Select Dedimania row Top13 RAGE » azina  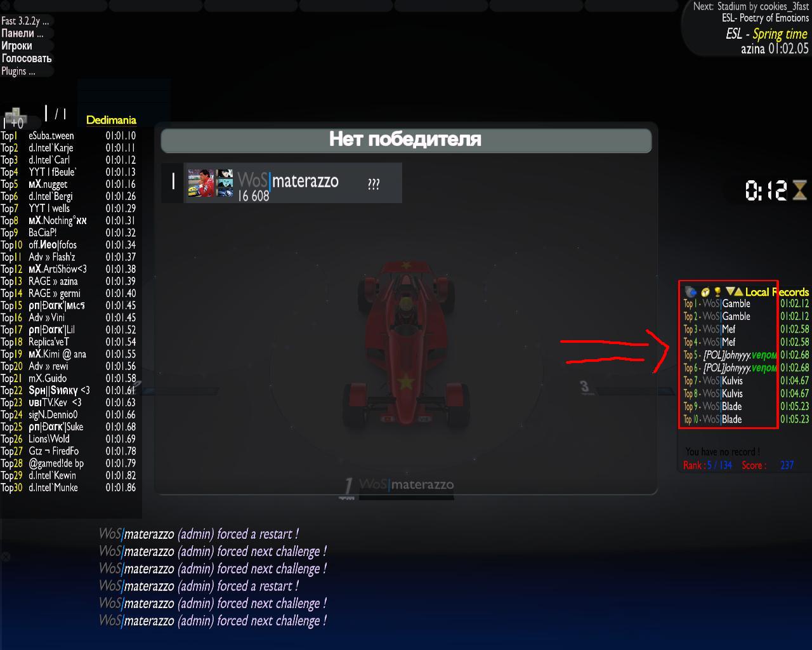pos(69,281)
